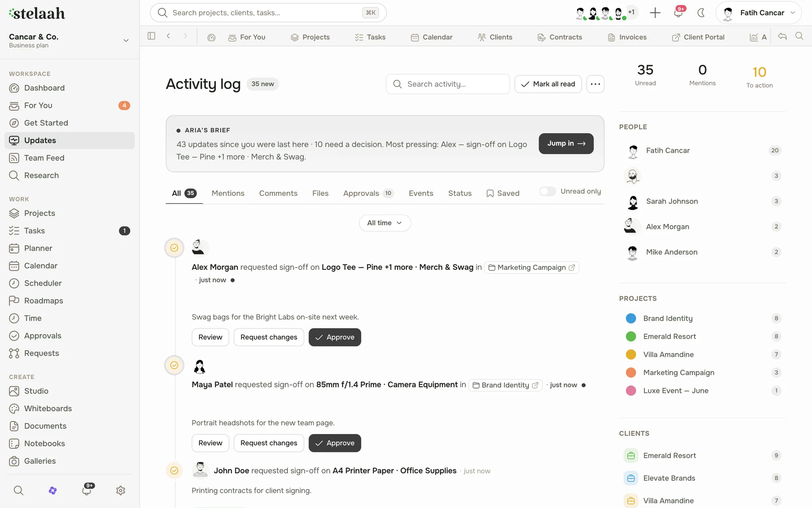Viewport: 812px width, 508px height.
Task: Switch to the Approvals tab
Action: (368, 193)
